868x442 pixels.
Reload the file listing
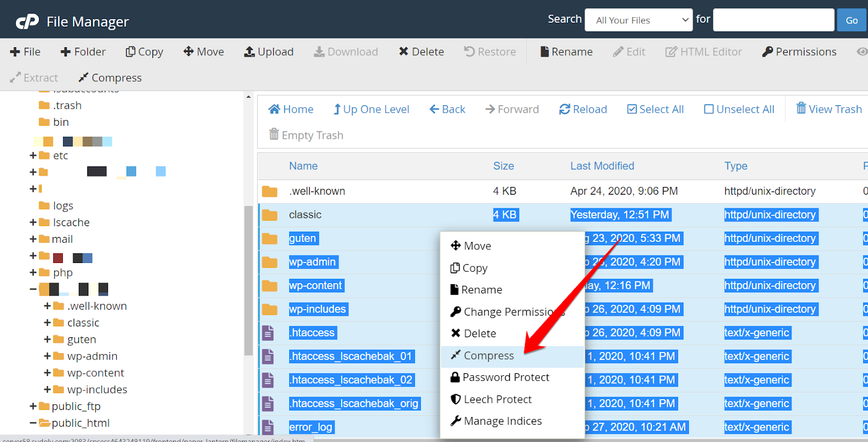583,109
